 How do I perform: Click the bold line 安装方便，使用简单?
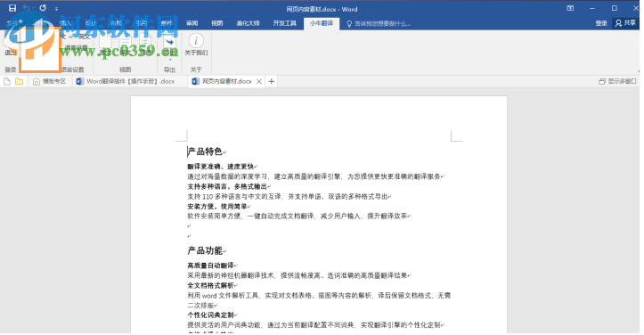pos(217,207)
